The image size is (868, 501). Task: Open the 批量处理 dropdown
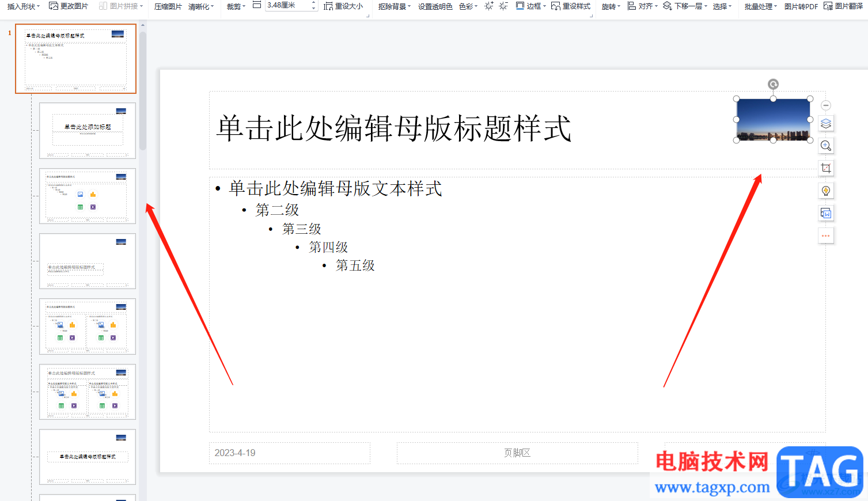[x=761, y=6]
